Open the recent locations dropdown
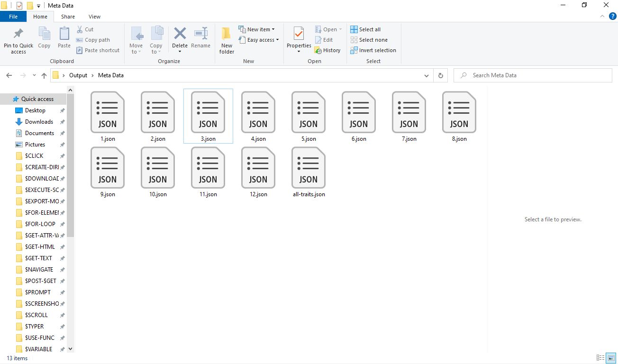618x364 pixels. [34, 75]
